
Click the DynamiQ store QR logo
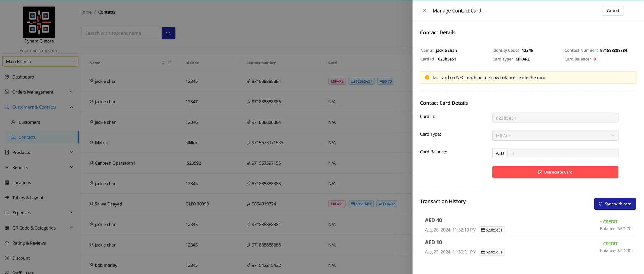tap(39, 22)
